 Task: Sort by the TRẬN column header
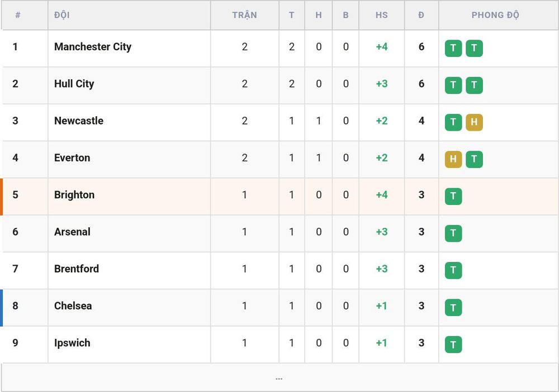pos(245,15)
